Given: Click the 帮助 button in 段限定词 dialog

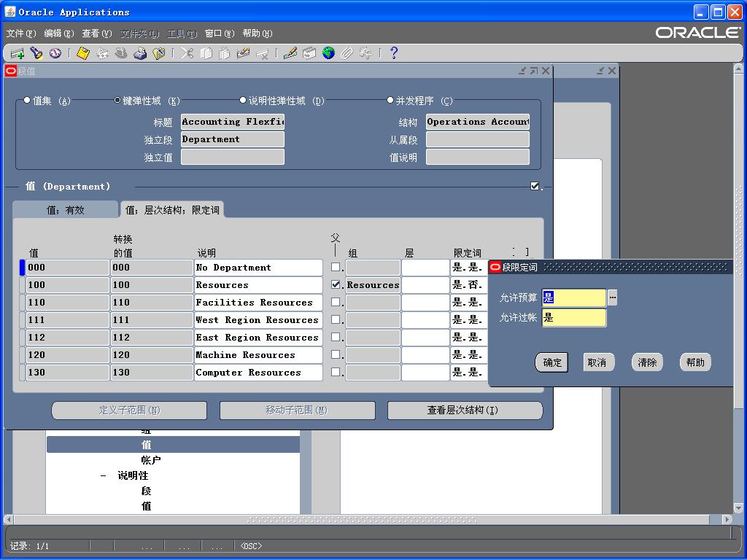Looking at the screenshot, I should click(x=695, y=362).
